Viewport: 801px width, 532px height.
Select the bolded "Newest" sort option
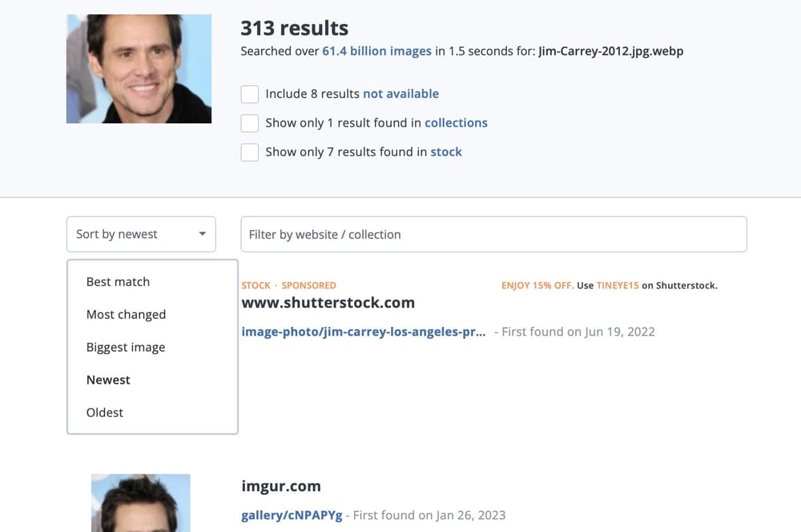tap(108, 380)
